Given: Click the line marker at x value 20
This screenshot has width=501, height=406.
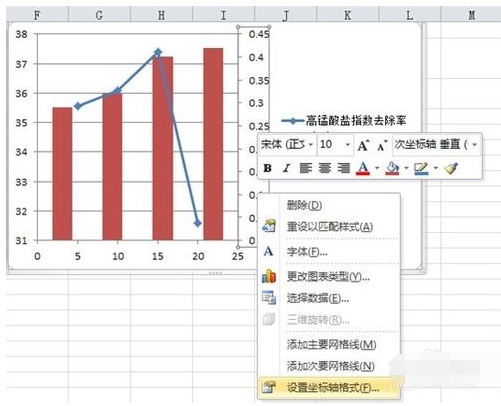Looking at the screenshot, I should (x=197, y=223).
